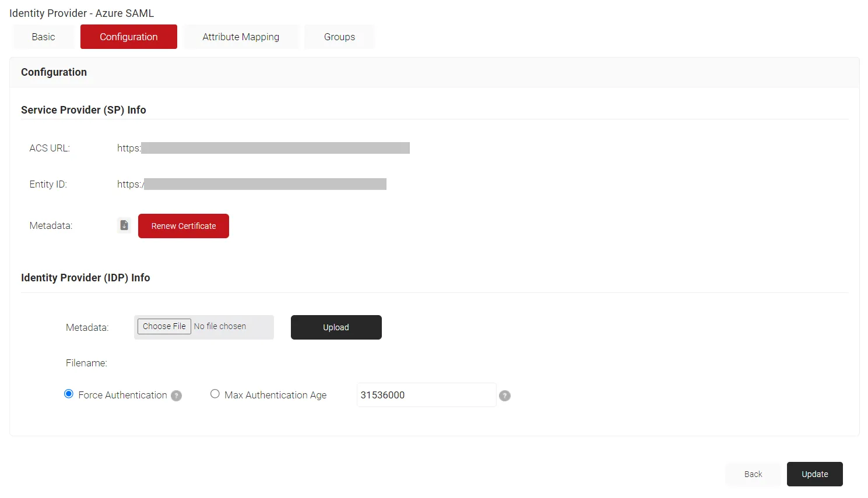Screen dimensions: 868x498
Task: Open the Groups tab
Action: click(x=340, y=37)
